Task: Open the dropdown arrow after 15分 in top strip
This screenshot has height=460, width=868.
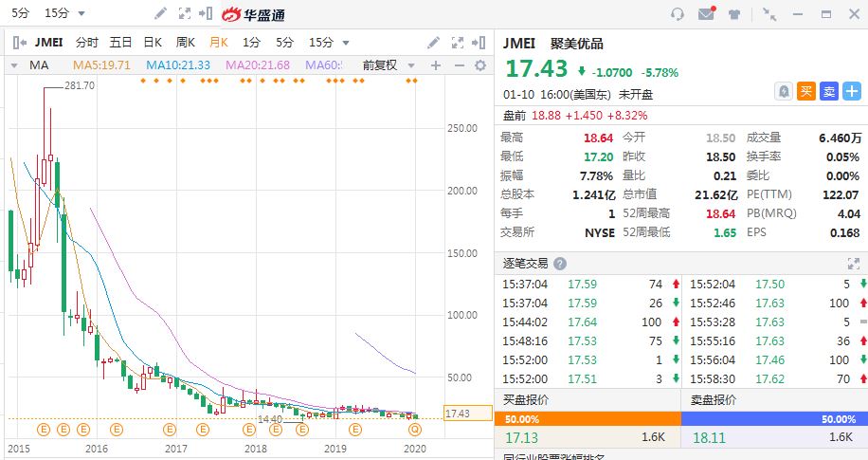Action: click(x=81, y=13)
